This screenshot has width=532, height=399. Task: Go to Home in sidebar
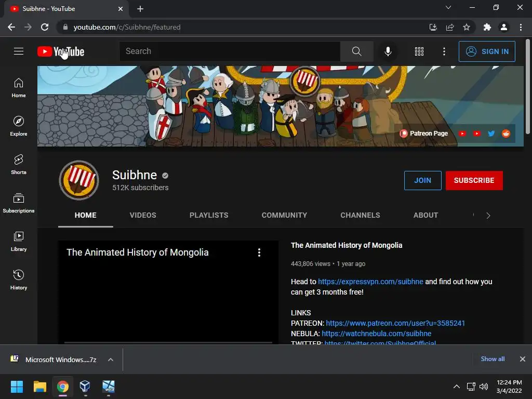(19, 87)
